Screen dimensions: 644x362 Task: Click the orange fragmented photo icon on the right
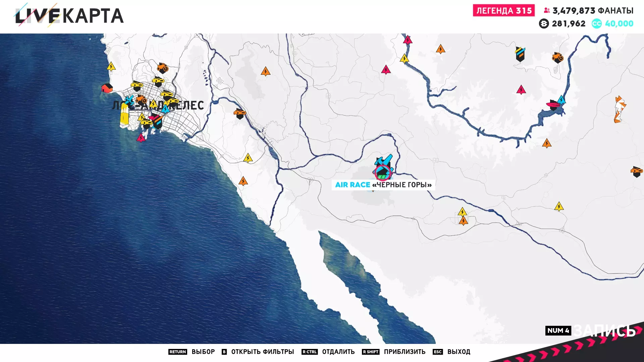[x=619, y=109]
